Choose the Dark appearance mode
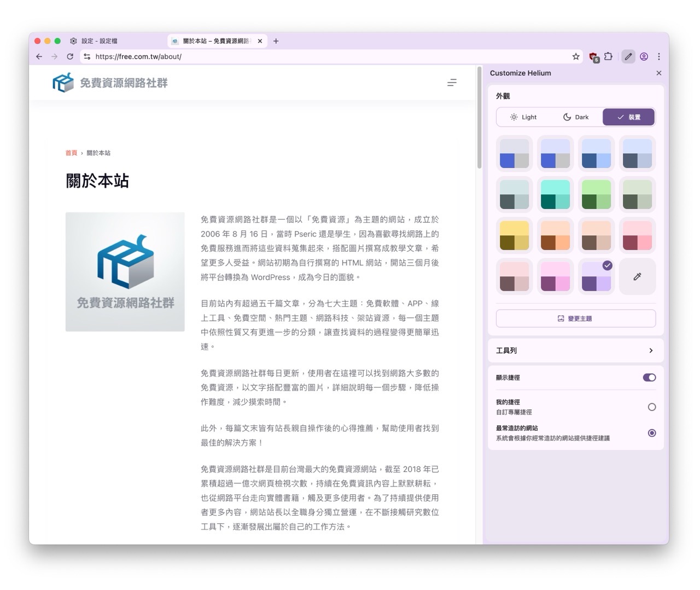 576,117
